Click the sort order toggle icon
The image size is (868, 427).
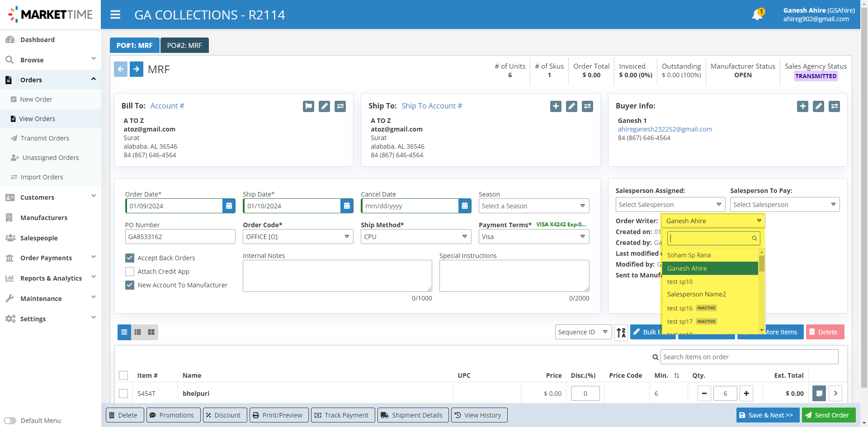pyautogui.click(x=621, y=333)
